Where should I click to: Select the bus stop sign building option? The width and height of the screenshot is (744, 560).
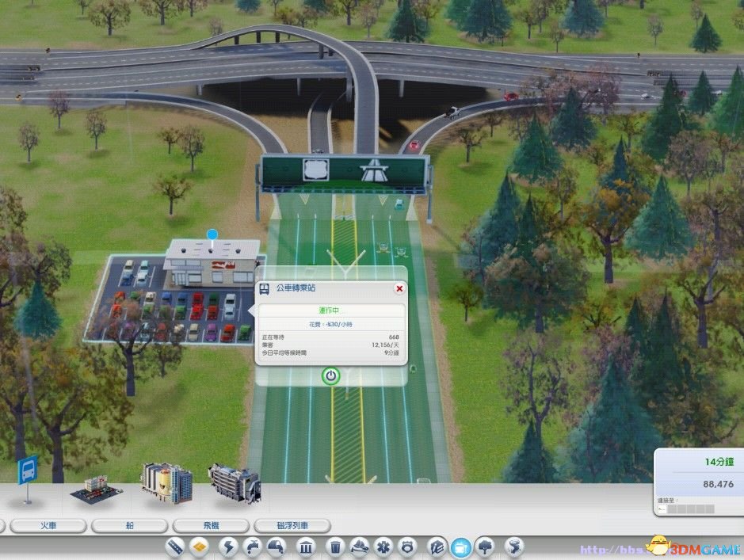[x=28, y=479]
